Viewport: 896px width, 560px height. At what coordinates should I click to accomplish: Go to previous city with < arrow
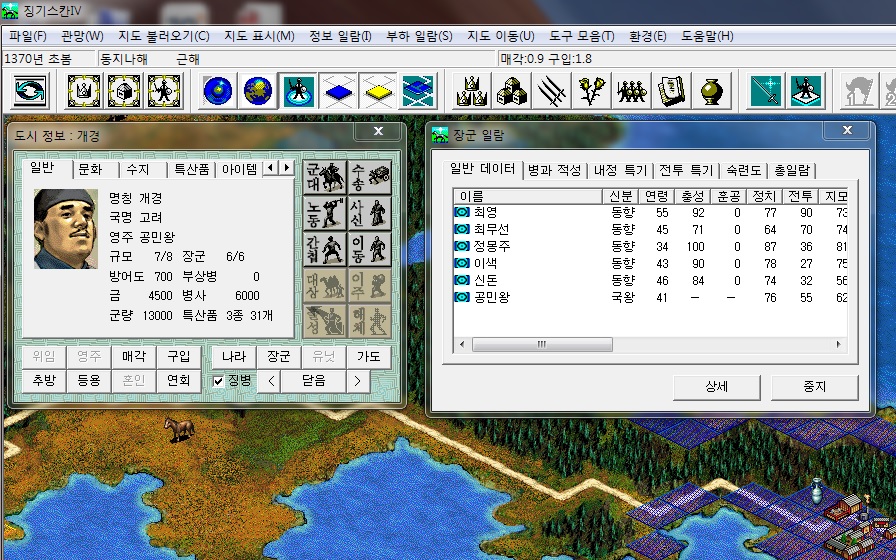point(271,381)
